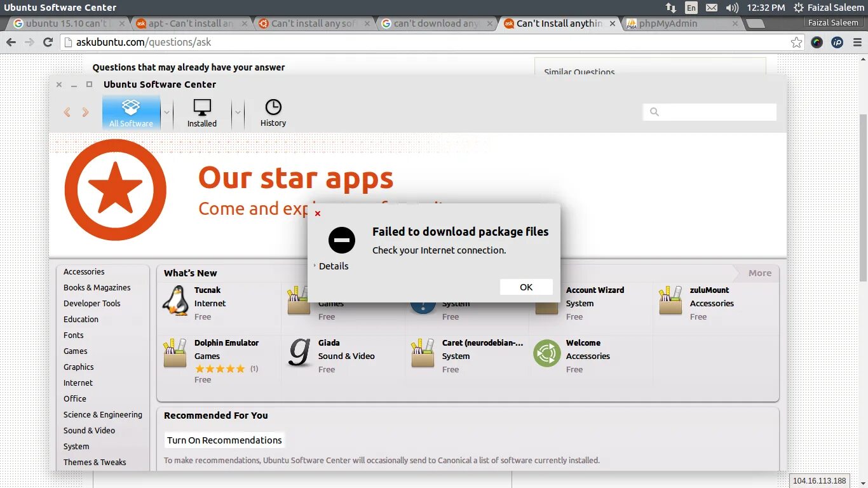Click the Chrome back arrow
The height and width of the screenshot is (488, 868).
pos(11,42)
